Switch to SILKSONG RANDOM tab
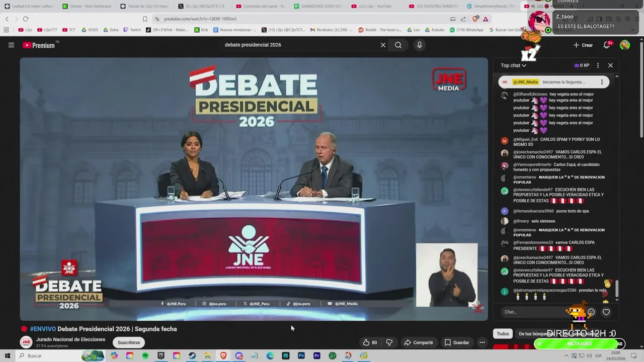The height and width of the screenshot is (362, 644). [x=433, y=6]
